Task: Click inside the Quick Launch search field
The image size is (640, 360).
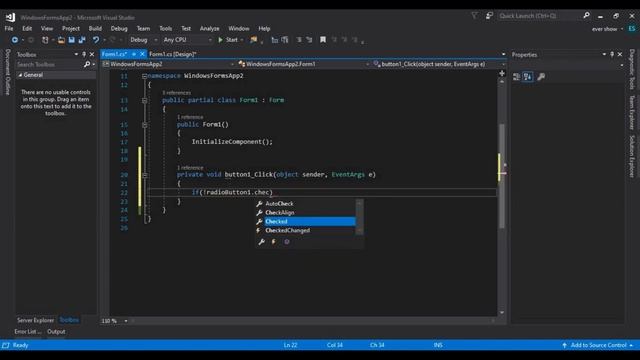Action: 539,16
